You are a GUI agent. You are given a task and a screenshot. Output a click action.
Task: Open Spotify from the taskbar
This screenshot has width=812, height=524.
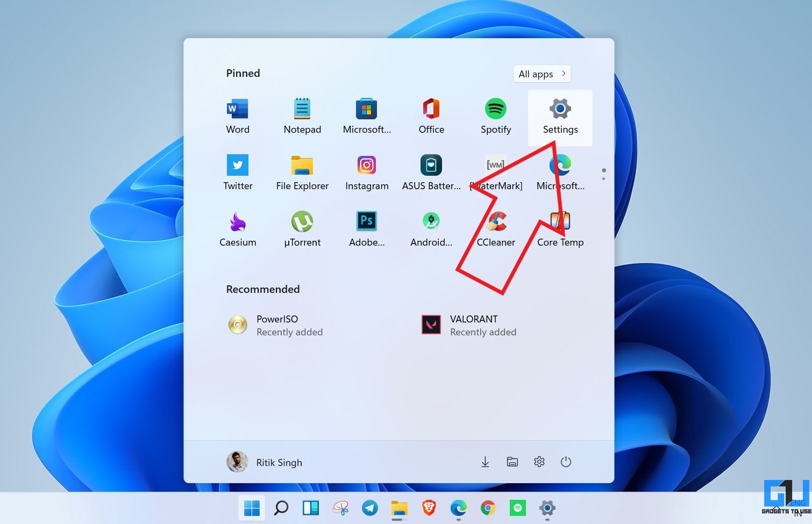tap(518, 508)
